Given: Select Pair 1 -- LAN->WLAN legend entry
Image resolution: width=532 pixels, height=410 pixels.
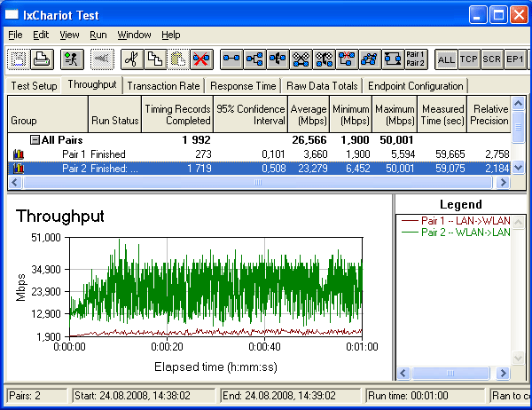Looking at the screenshot, I should tap(456, 221).
